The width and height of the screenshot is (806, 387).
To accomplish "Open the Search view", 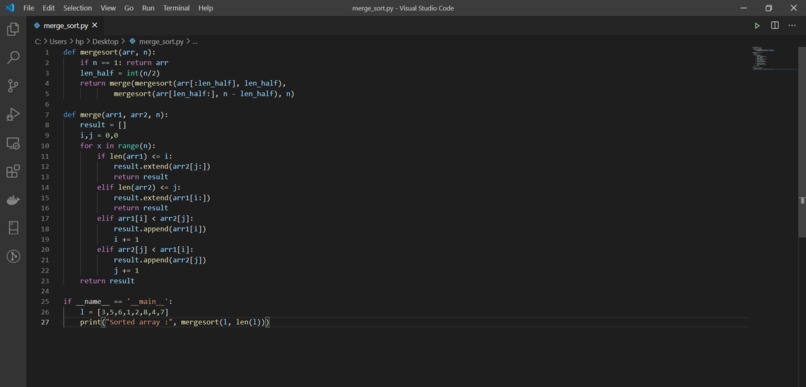I will click(13, 57).
